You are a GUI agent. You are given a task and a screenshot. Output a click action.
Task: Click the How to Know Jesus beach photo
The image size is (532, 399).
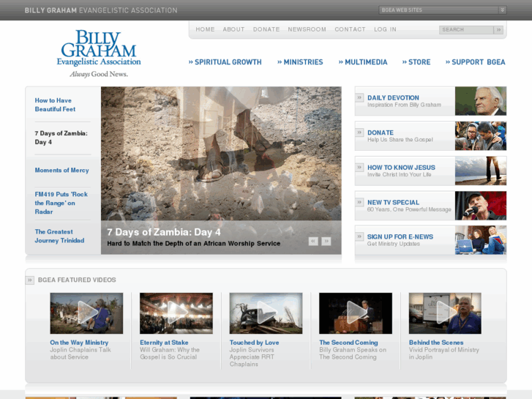(481, 171)
